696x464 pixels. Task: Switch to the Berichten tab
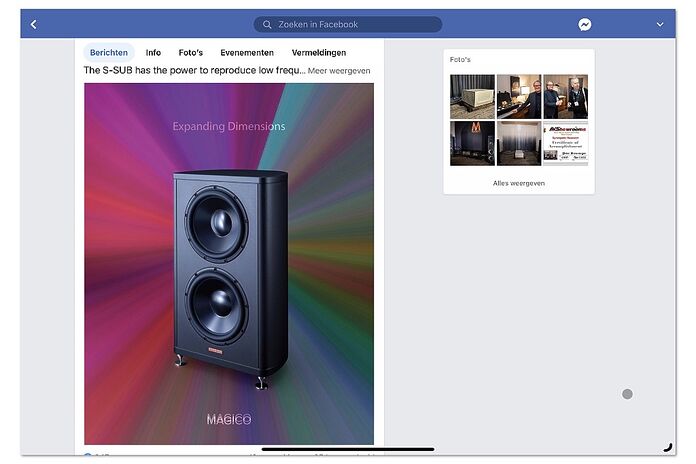click(x=109, y=52)
